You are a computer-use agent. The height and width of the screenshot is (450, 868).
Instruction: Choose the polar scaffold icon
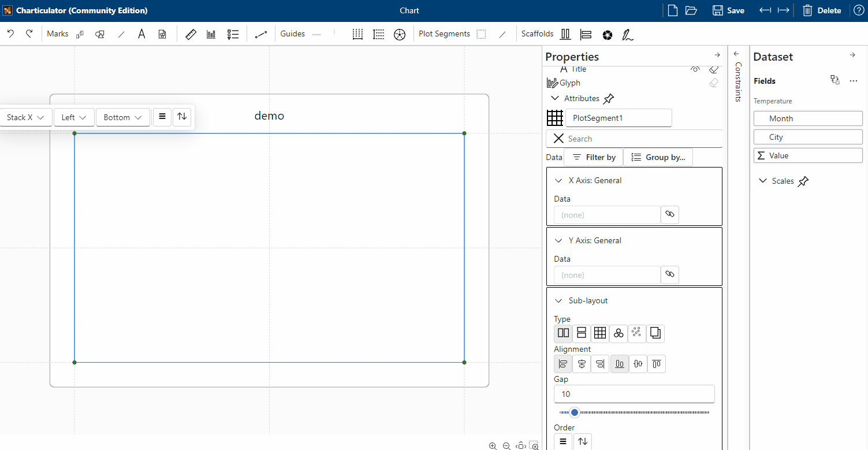pyautogui.click(x=607, y=35)
